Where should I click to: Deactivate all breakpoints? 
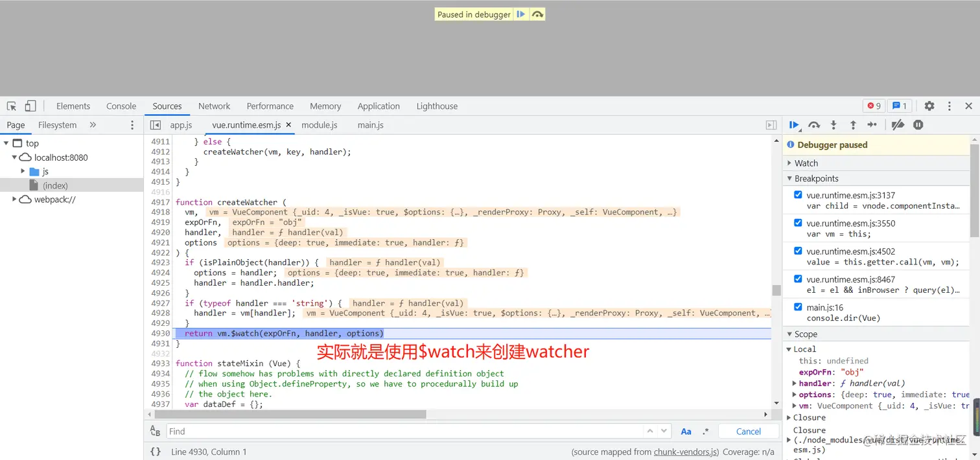pyautogui.click(x=898, y=125)
